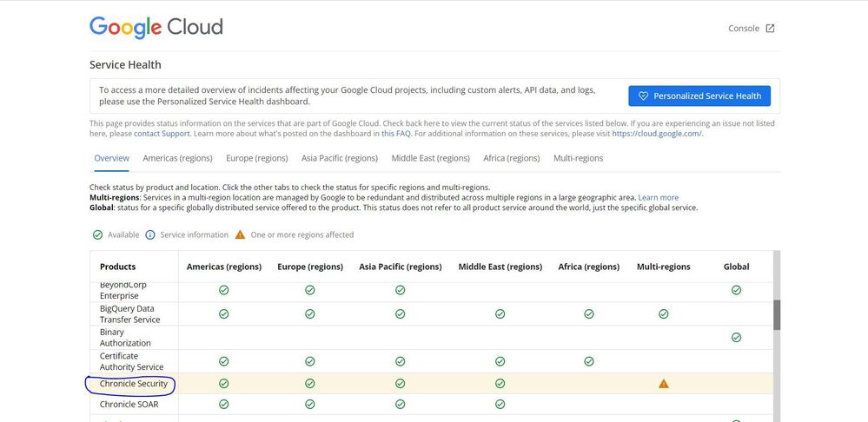Click Middle East (regions) column header

point(500,267)
